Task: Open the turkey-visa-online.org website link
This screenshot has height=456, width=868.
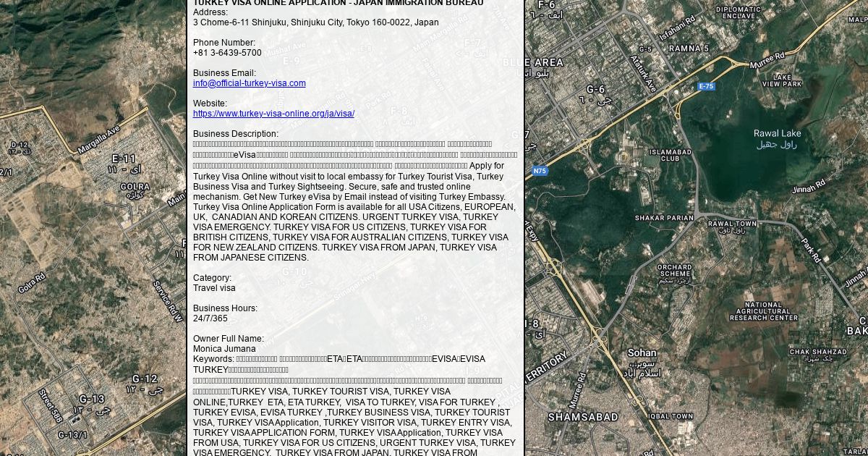Action: (273, 114)
